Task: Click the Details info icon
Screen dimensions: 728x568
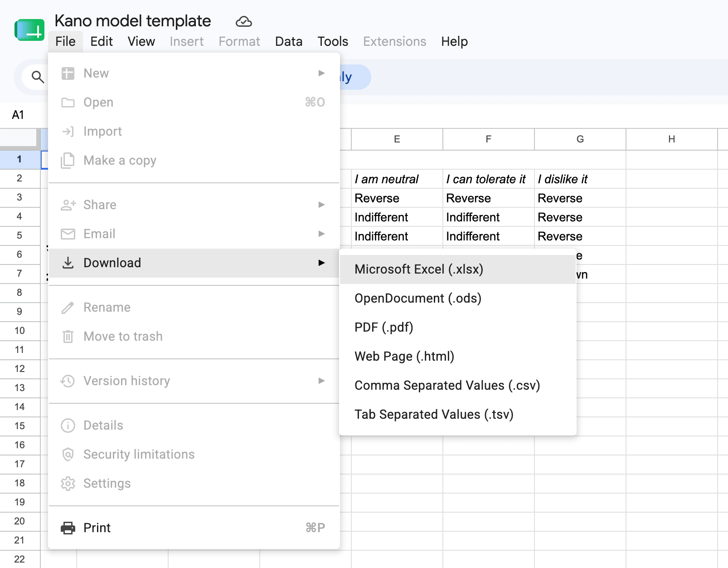Action: point(68,426)
